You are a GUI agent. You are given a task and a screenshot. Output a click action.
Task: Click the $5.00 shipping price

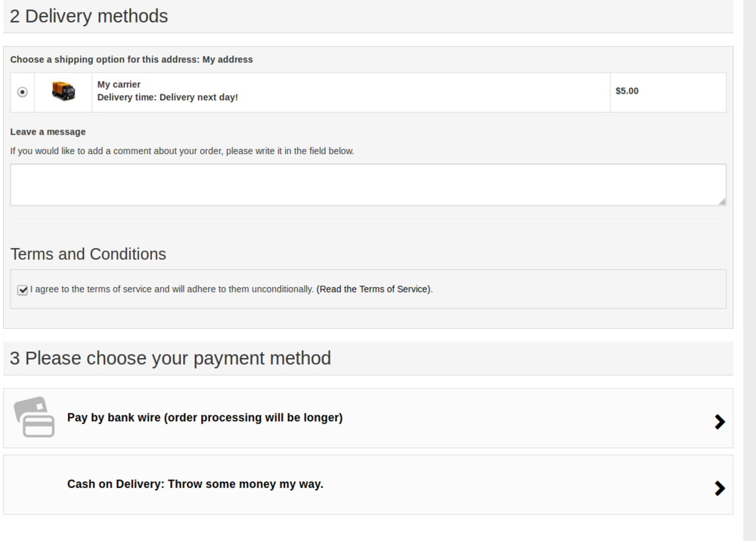click(627, 91)
